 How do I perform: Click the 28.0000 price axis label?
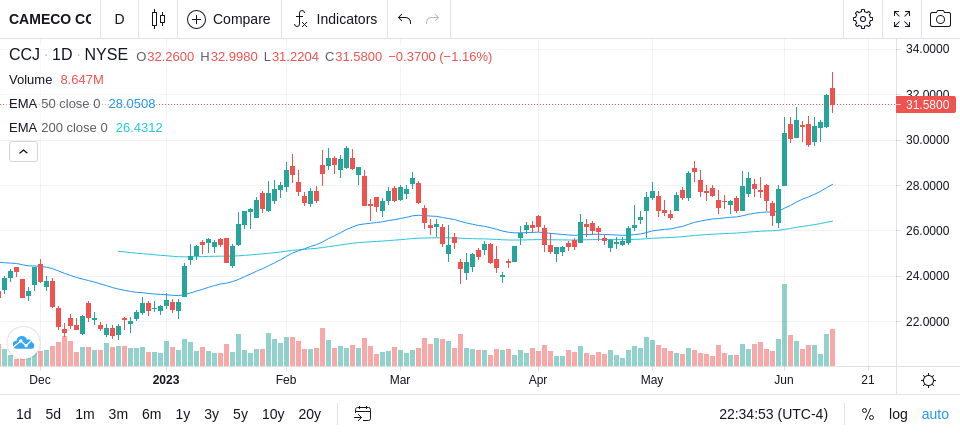pyautogui.click(x=928, y=186)
